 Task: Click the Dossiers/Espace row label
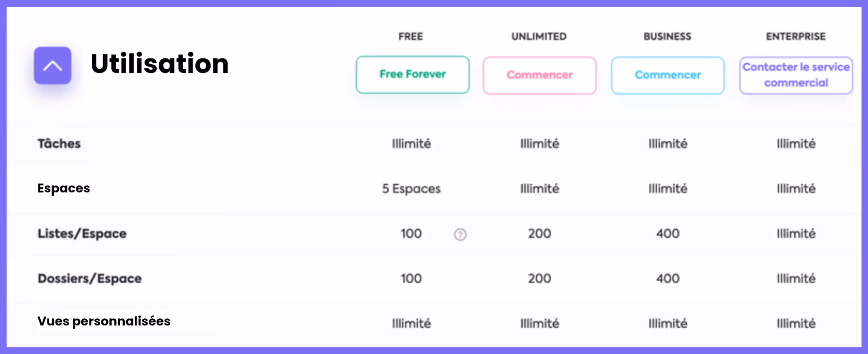[x=90, y=278]
